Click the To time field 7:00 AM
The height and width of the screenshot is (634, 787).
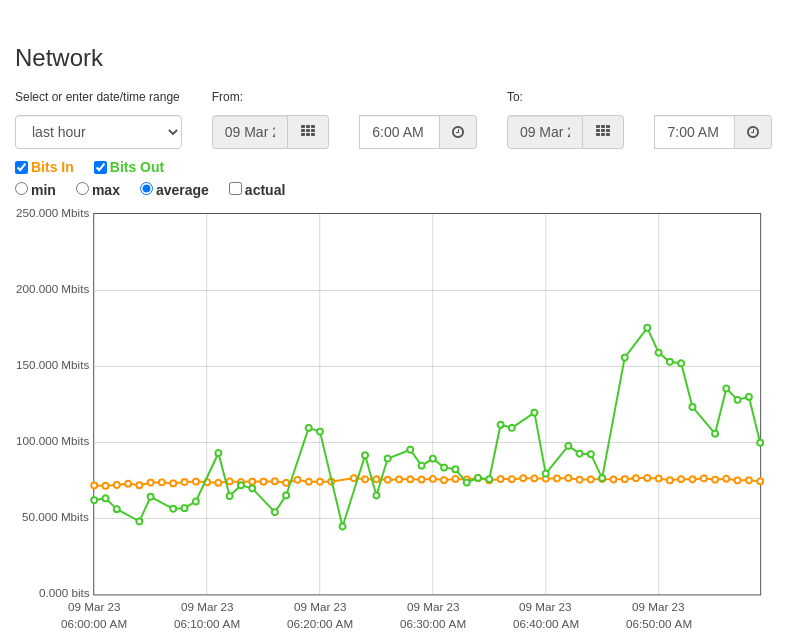pos(695,132)
